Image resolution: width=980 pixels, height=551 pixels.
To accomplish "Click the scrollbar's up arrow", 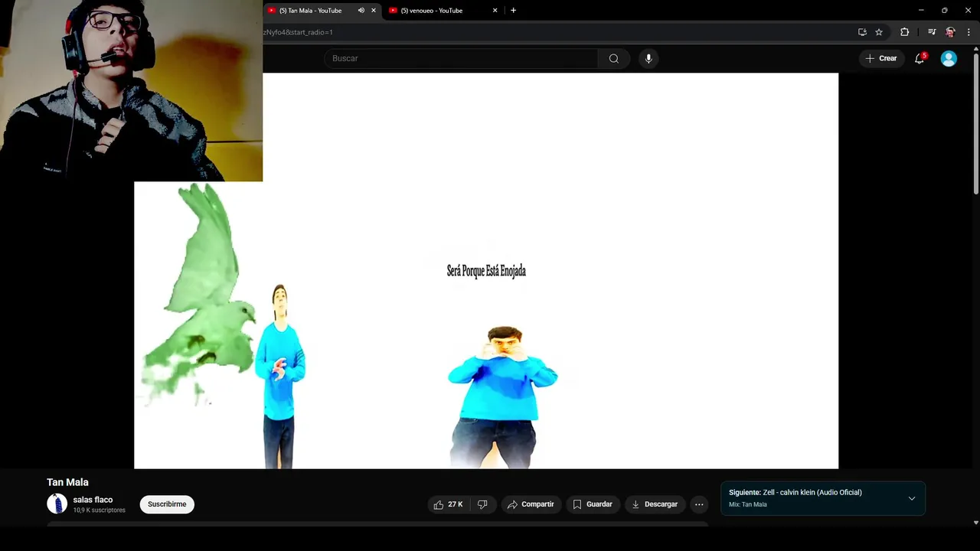I will 975,49.
